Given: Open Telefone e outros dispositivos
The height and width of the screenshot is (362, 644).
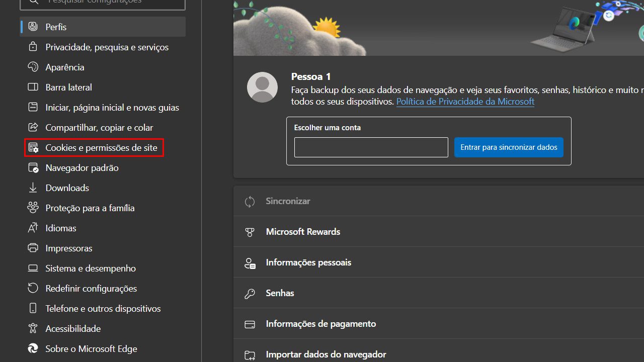Looking at the screenshot, I should pos(103,308).
